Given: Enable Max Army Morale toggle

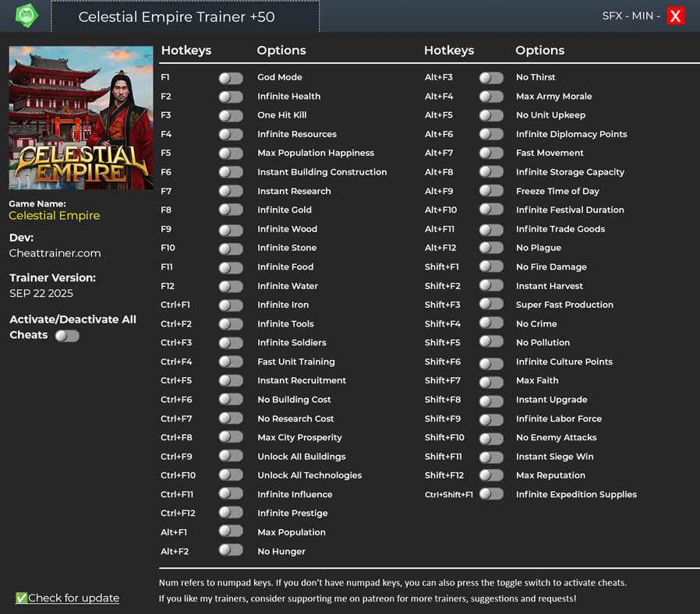Looking at the screenshot, I should (x=491, y=97).
